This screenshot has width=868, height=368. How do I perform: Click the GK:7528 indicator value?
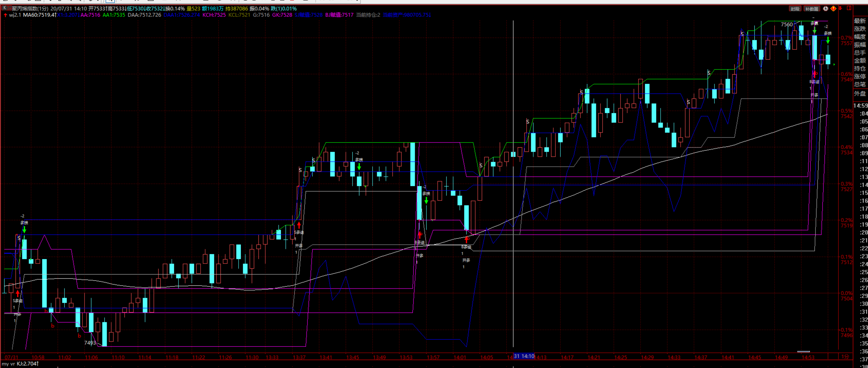click(x=282, y=15)
